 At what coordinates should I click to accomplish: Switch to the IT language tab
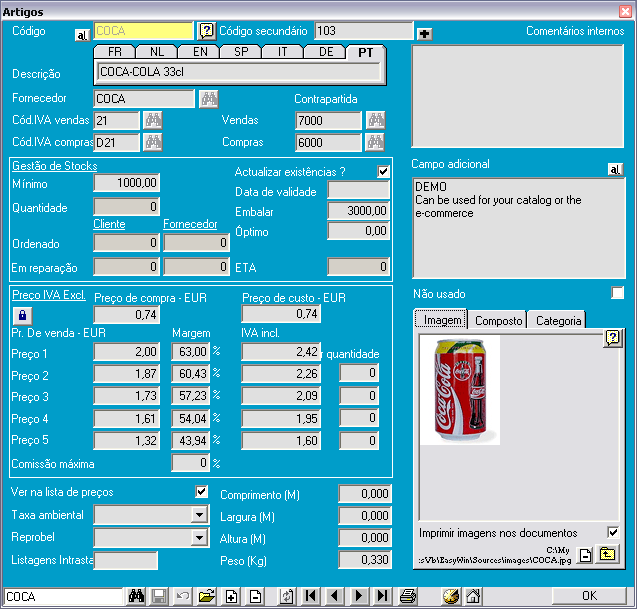283,52
